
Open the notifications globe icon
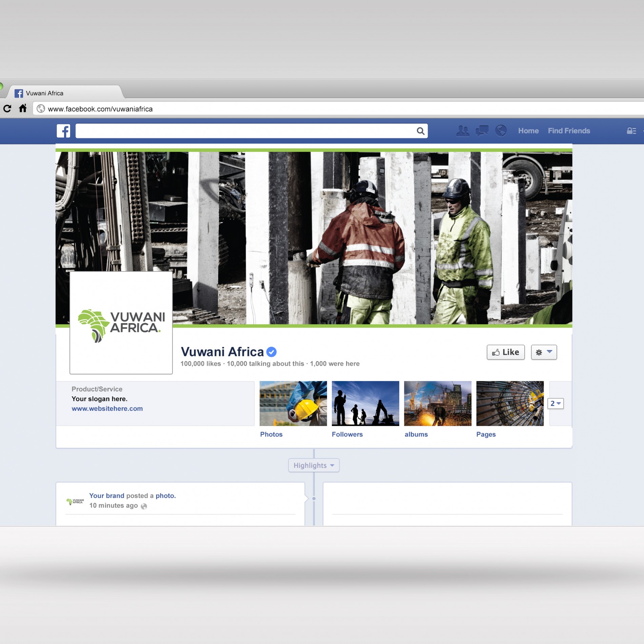tap(501, 131)
